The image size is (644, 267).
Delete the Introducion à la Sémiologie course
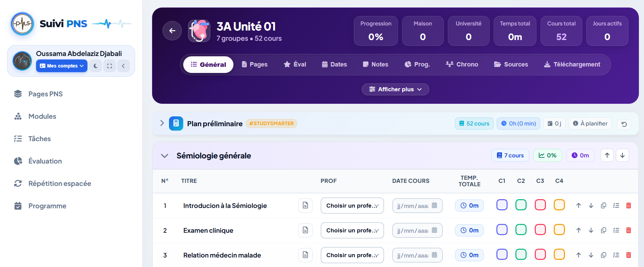click(628, 206)
